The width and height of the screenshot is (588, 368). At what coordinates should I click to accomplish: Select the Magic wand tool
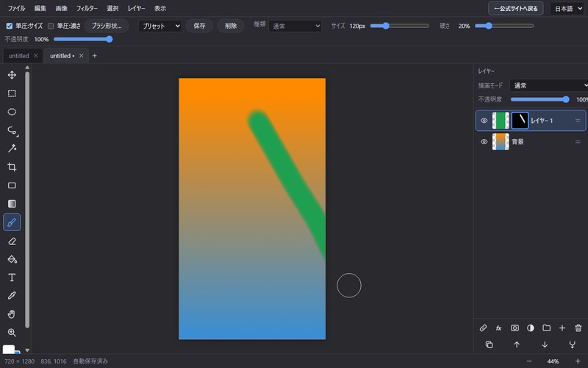click(12, 149)
